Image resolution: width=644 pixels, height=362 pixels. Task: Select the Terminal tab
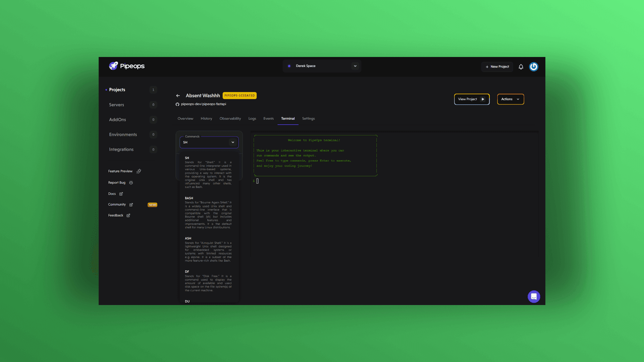click(x=288, y=119)
